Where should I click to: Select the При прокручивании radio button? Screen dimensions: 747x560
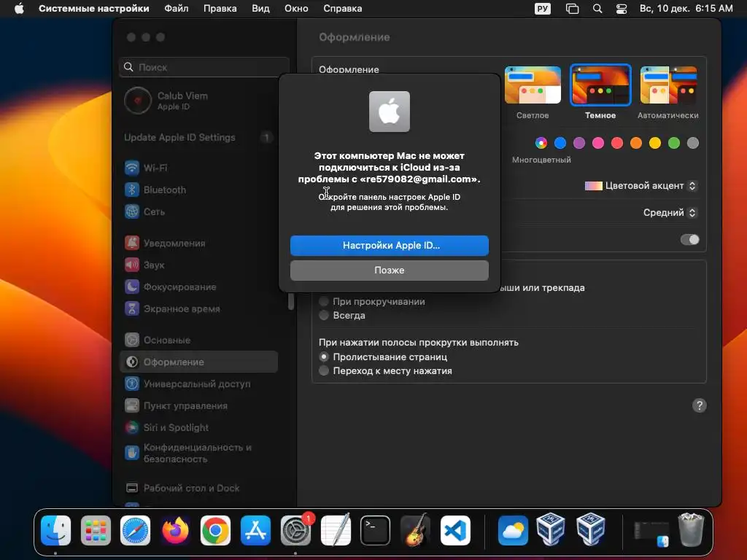tap(324, 301)
